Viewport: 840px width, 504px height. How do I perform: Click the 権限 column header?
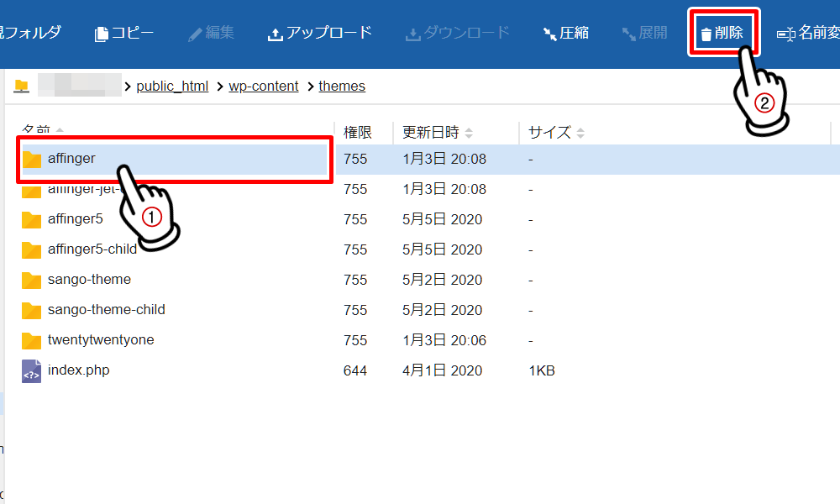357,132
